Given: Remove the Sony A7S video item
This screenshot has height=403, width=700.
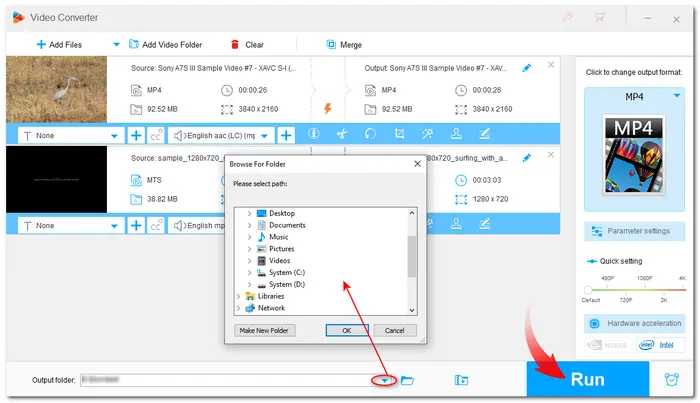Looking at the screenshot, I should [x=551, y=65].
